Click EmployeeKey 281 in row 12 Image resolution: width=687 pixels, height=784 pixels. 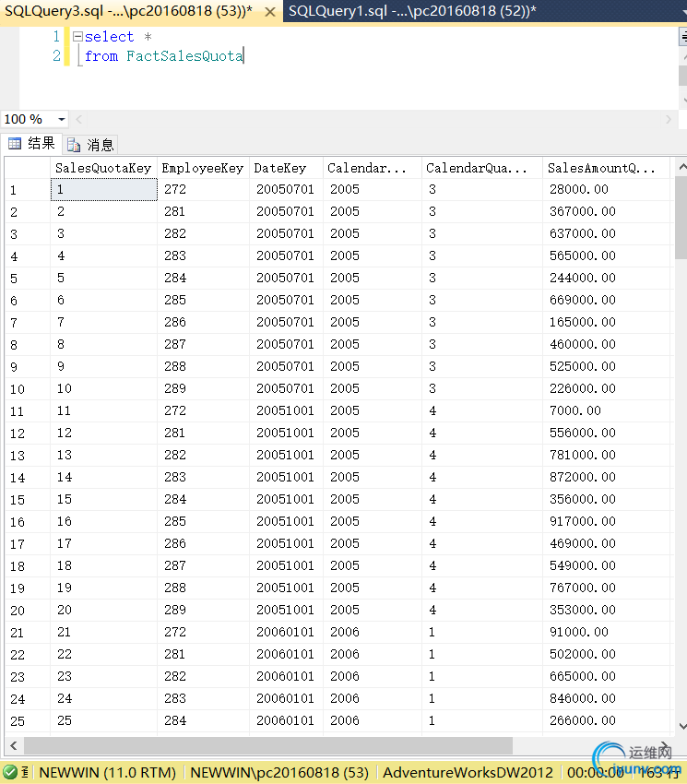(203, 434)
